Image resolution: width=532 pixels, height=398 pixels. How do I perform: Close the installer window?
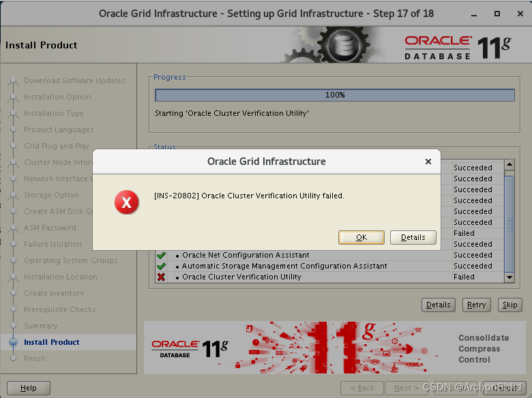520,14
